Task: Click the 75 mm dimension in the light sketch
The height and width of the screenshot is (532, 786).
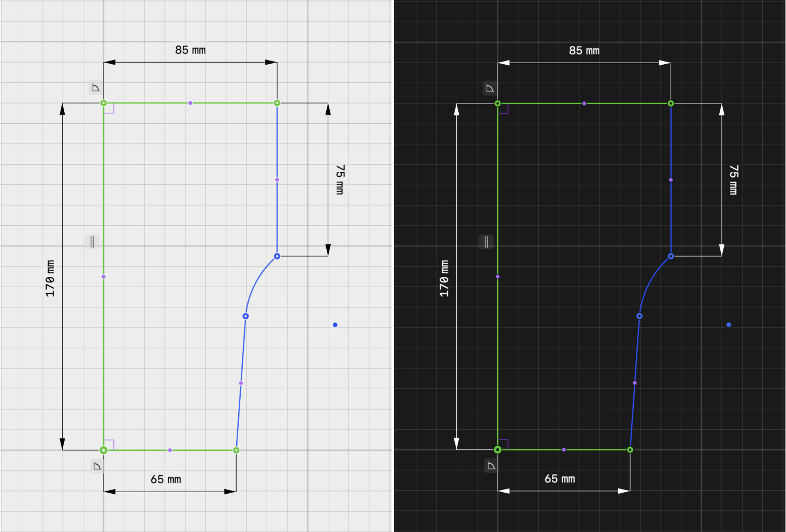Action: [340, 180]
